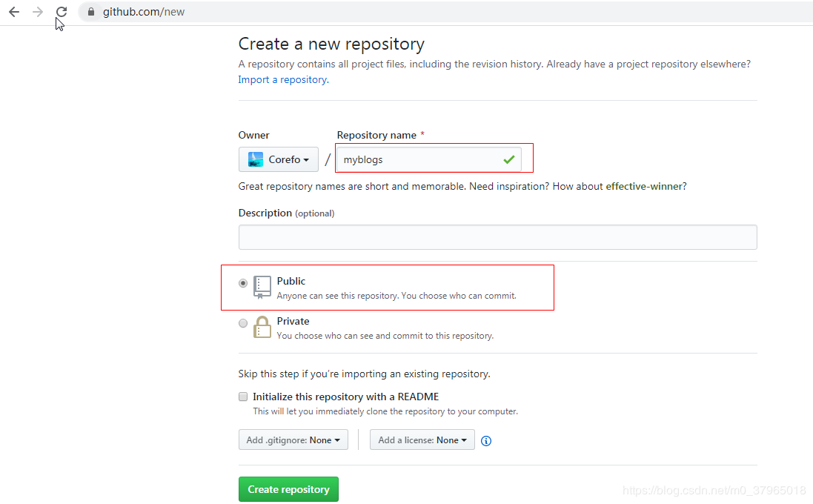Image resolution: width=813 pixels, height=504 pixels.
Task: Reload the page with refresh icon
Action: (62, 12)
